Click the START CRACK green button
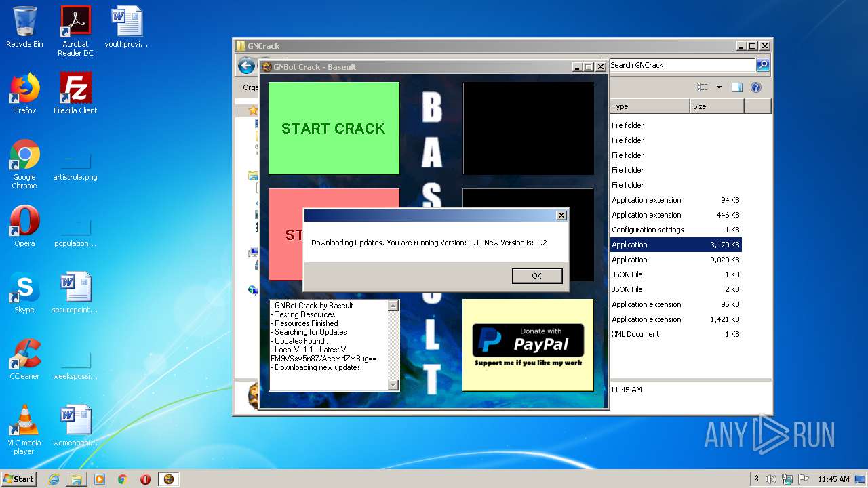Screen dimensions: 868x488 pos(334,128)
